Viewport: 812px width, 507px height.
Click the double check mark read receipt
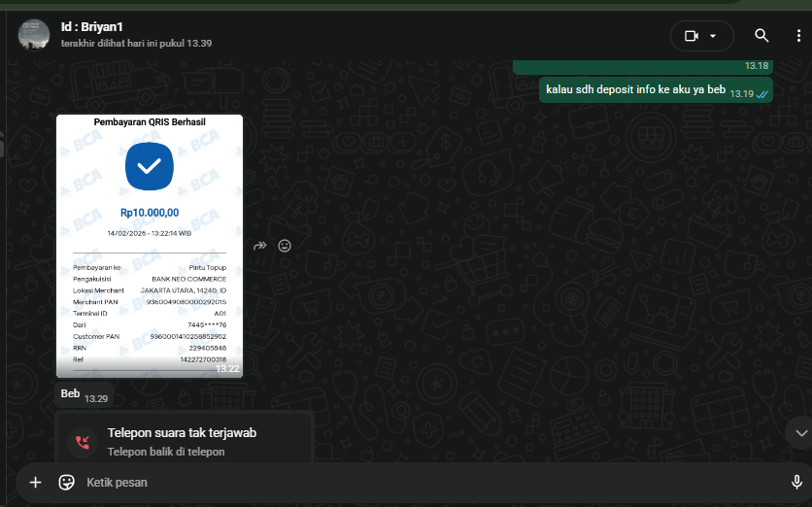click(761, 95)
